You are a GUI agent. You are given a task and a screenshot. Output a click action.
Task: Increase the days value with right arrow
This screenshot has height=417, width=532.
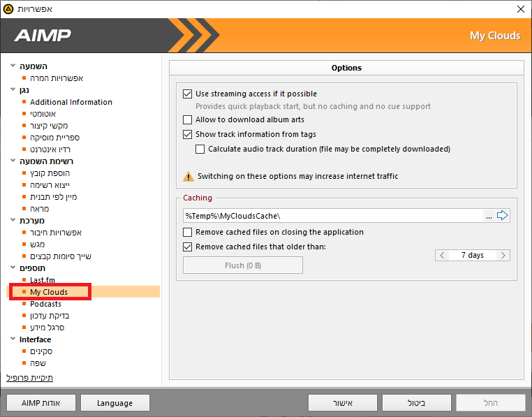coord(503,256)
